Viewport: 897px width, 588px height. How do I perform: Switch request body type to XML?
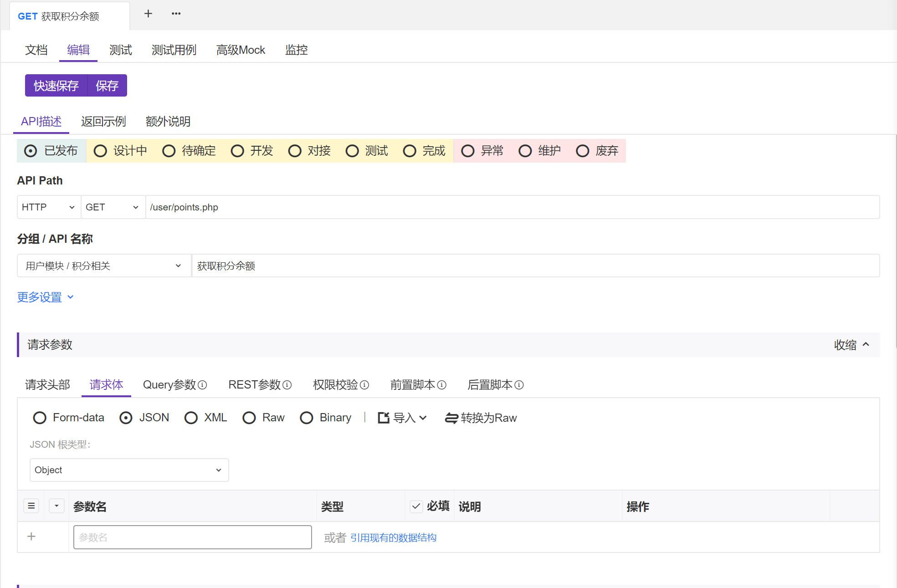[x=191, y=418]
